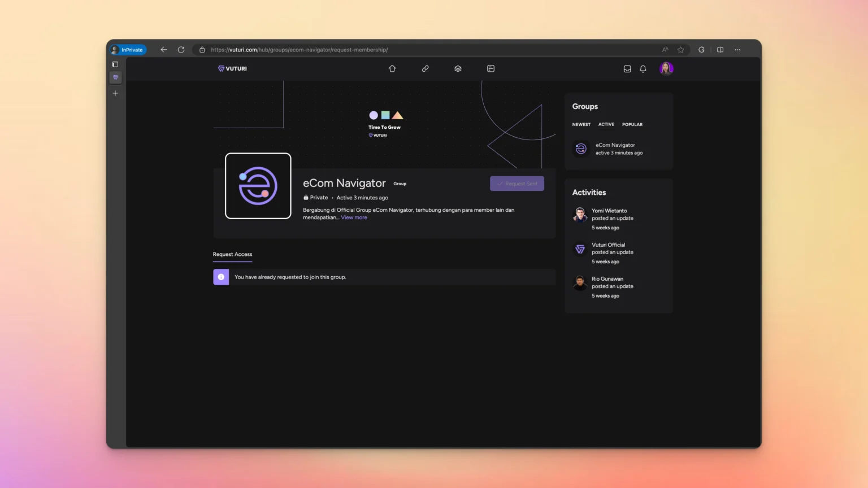
Task: Click Yomi Wietanto's avatar in Activities
Action: tap(580, 215)
